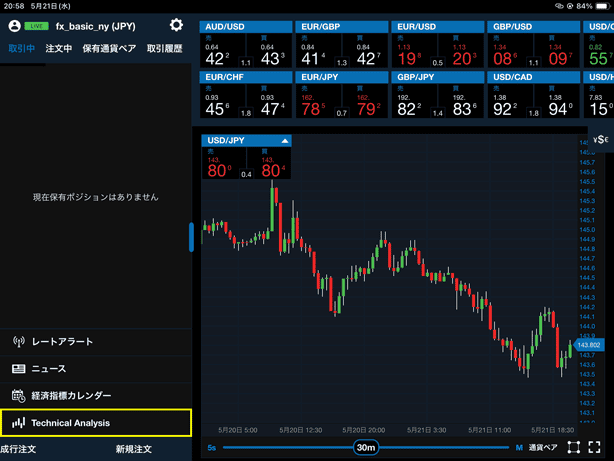Tap GBP/JPY buy price 192.83
Viewport: 614px width, 461px height.
pos(461,101)
